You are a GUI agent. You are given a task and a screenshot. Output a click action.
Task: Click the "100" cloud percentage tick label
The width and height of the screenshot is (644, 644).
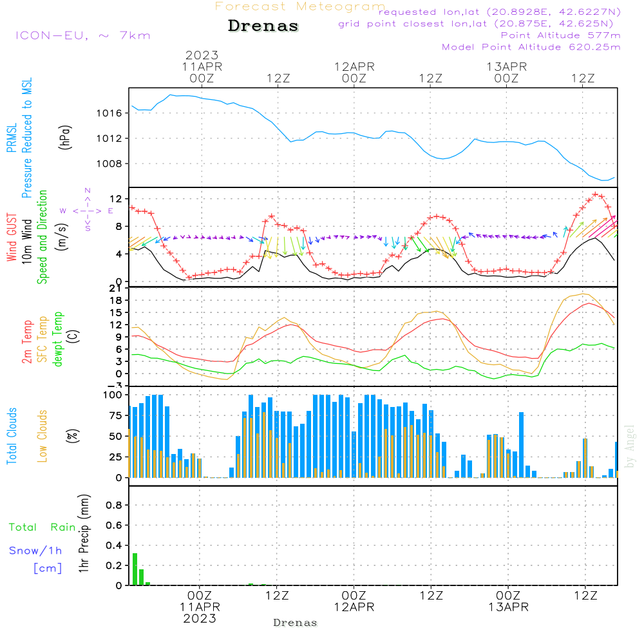click(x=113, y=395)
